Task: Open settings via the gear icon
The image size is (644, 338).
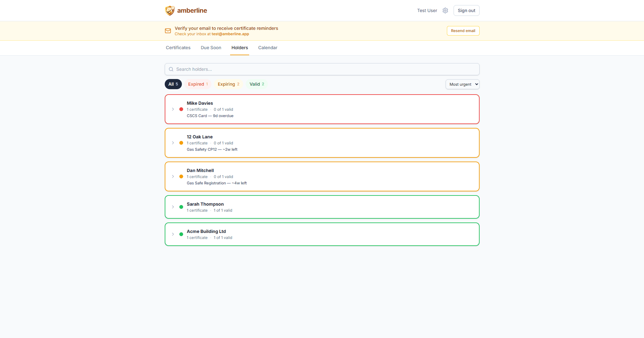Action: click(445, 10)
